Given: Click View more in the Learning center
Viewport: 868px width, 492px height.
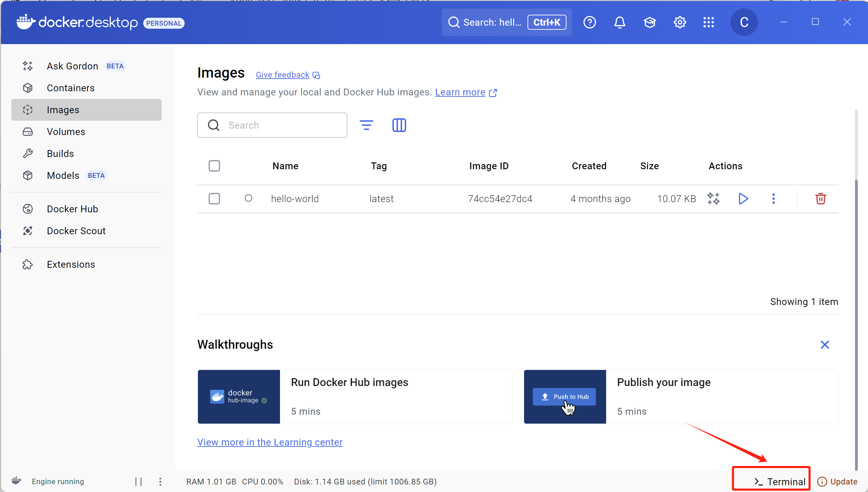Looking at the screenshot, I should (270, 442).
